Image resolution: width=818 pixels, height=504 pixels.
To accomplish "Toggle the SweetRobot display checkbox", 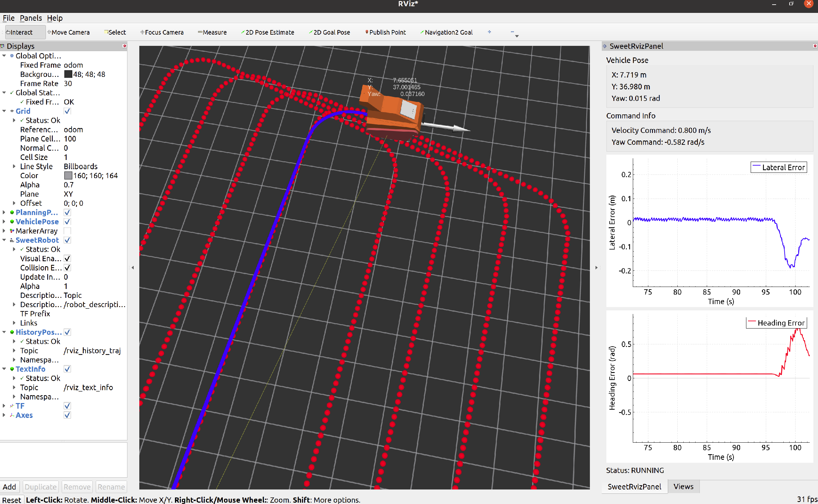I will [x=67, y=240].
